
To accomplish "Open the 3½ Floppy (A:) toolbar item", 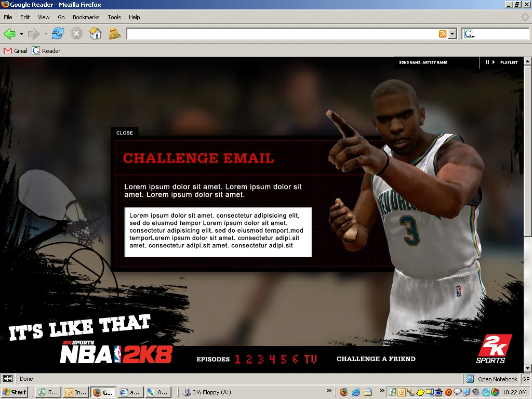I will (x=207, y=392).
